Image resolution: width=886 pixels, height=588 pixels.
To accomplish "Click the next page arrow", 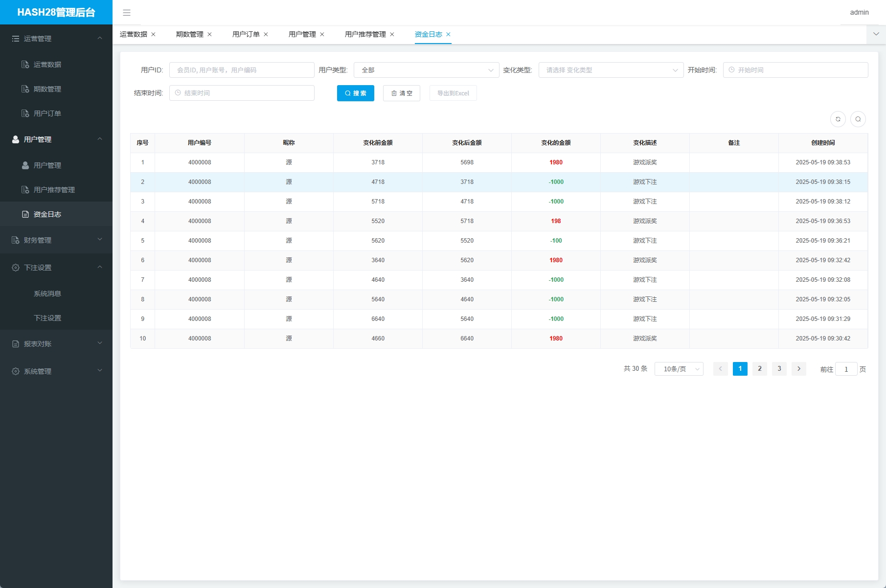I will click(x=798, y=369).
